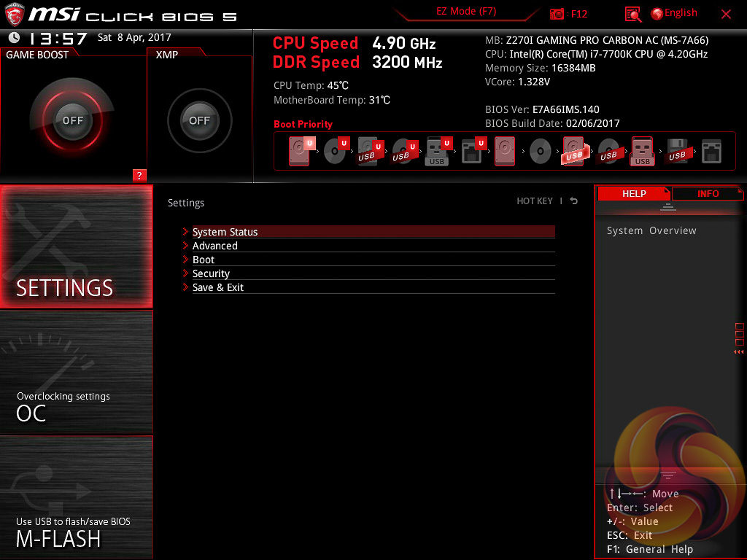The width and height of the screenshot is (747, 560).
Task: Click the help panel bottom scroll handle
Action: 668,475
